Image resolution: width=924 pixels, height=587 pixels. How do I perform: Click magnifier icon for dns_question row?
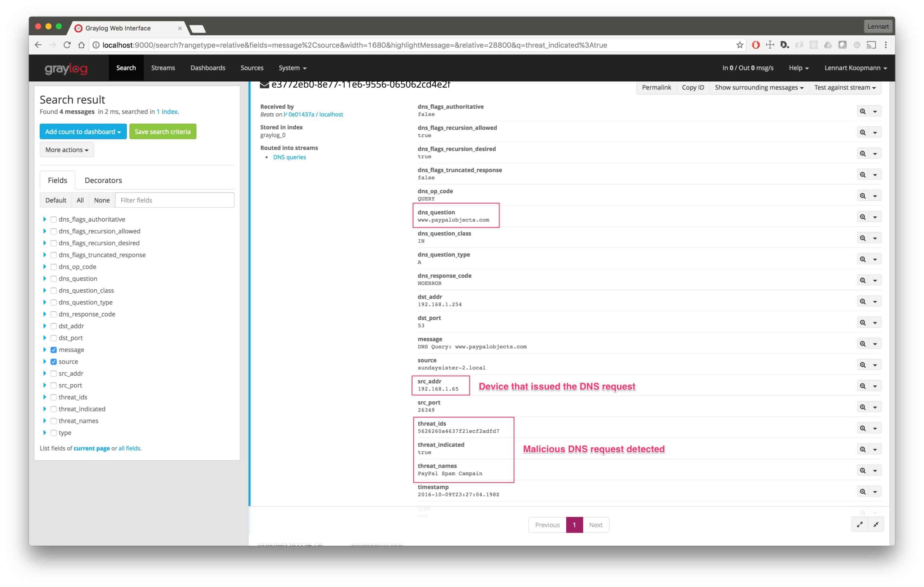(862, 217)
